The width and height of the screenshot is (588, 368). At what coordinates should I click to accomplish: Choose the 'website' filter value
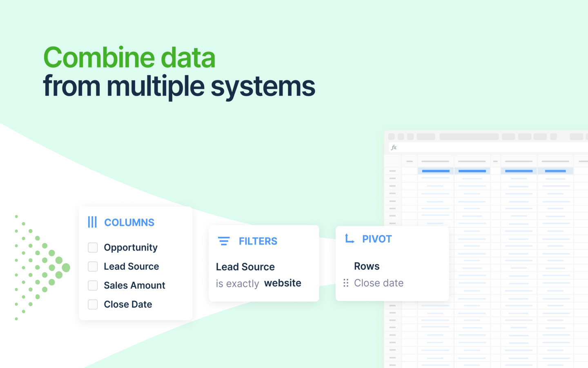click(x=283, y=283)
